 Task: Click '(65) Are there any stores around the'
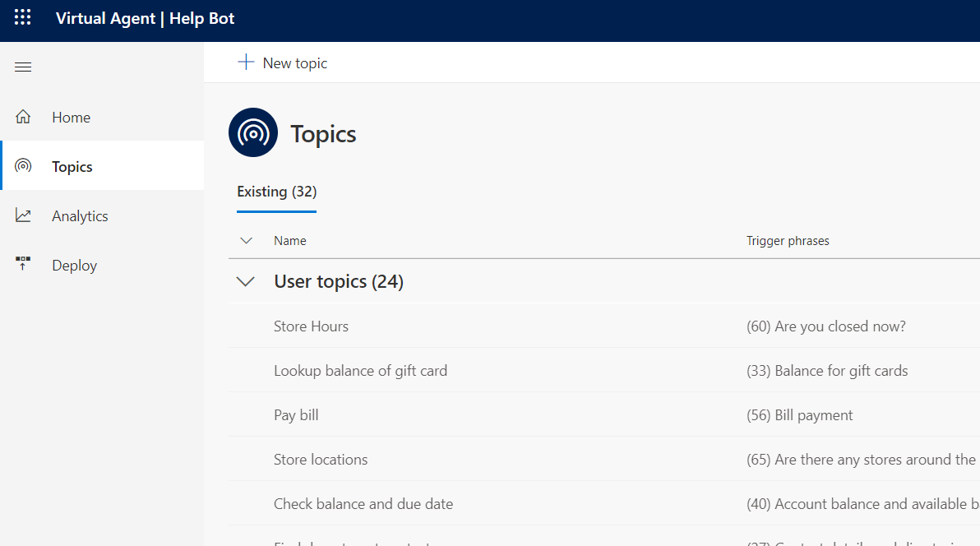pos(861,460)
